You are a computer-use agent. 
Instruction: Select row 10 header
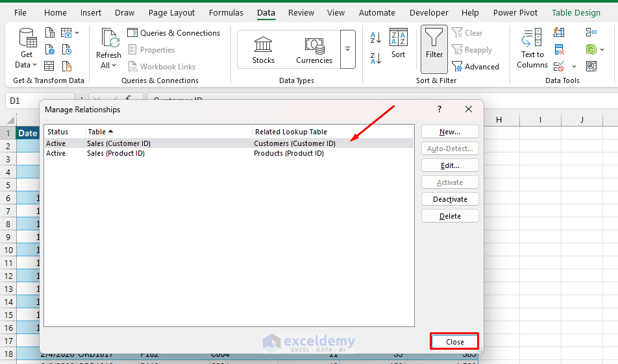coord(8,250)
